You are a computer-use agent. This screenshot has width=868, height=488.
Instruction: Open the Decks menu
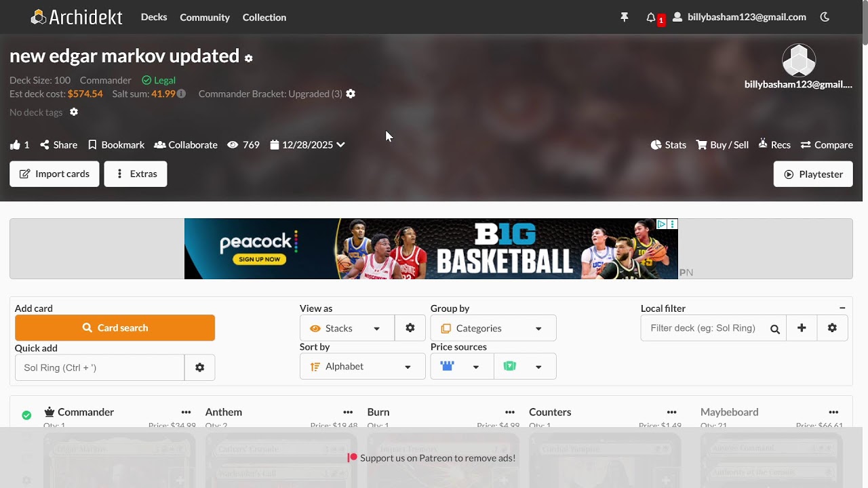(x=154, y=17)
